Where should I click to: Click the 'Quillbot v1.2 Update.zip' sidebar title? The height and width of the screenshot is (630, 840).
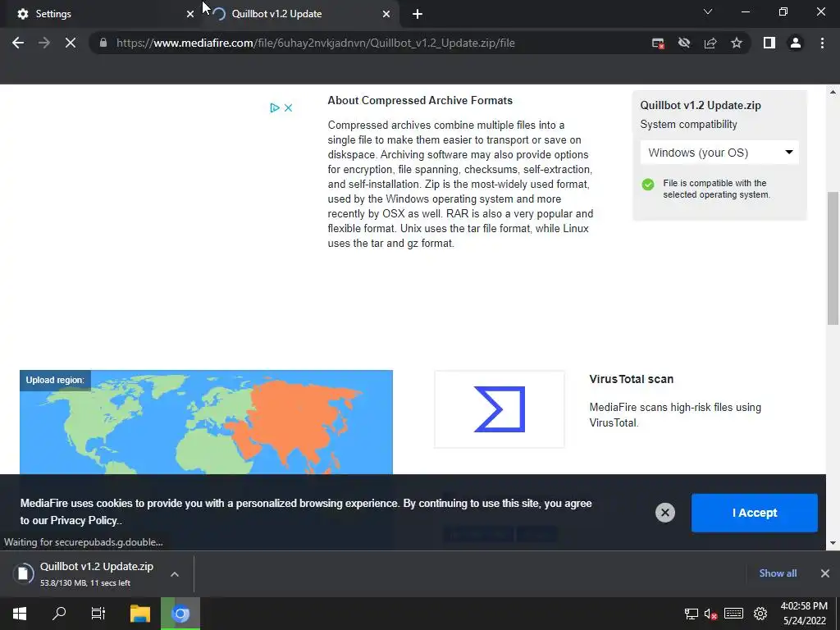tap(701, 106)
